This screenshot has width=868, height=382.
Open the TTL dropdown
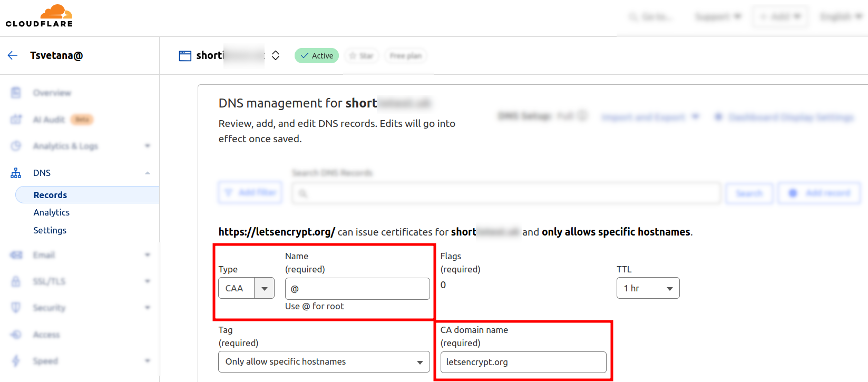click(x=648, y=288)
